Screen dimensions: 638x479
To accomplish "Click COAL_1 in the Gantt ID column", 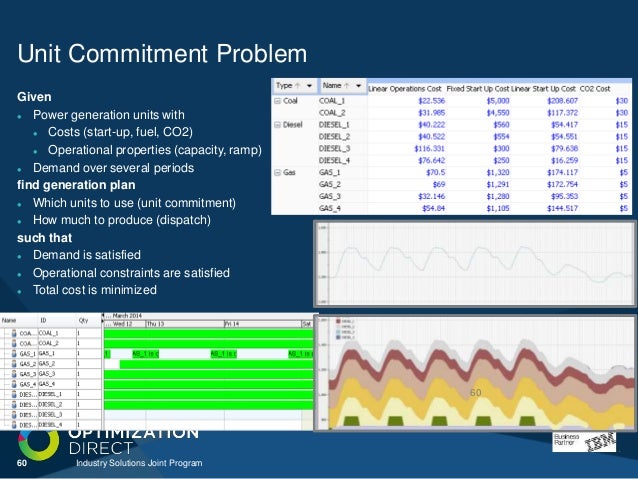I will [x=48, y=333].
